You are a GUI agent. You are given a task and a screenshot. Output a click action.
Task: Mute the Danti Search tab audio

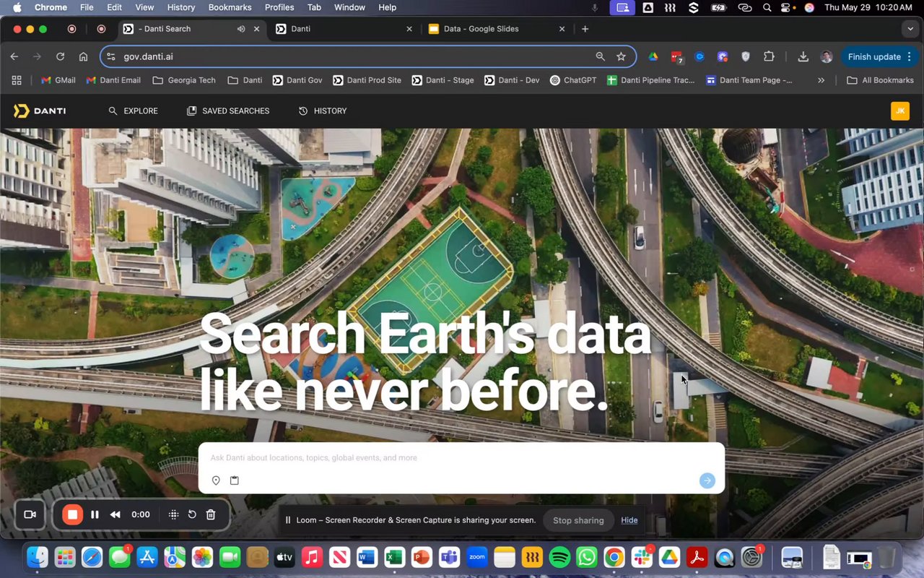point(241,29)
